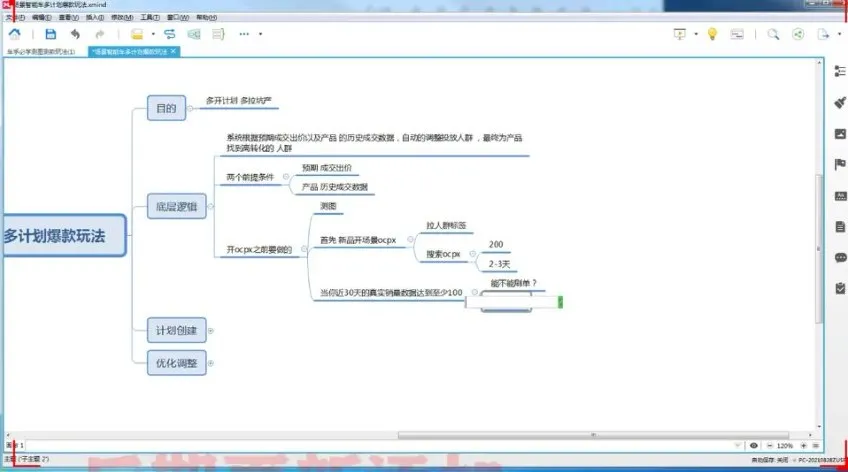Screen dimensions: 848x472
Task: Save the mind map with the floppy disk icon
Action: click(51, 34)
